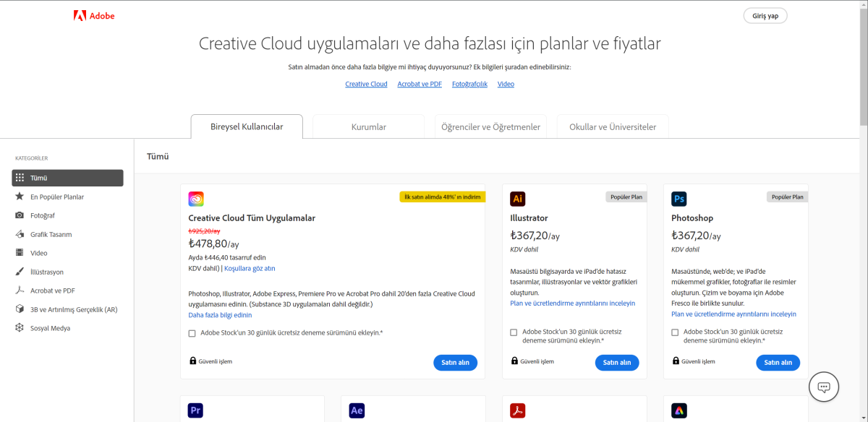Click the brush icon for İllüstrasyon
868x422 pixels.
(20, 272)
